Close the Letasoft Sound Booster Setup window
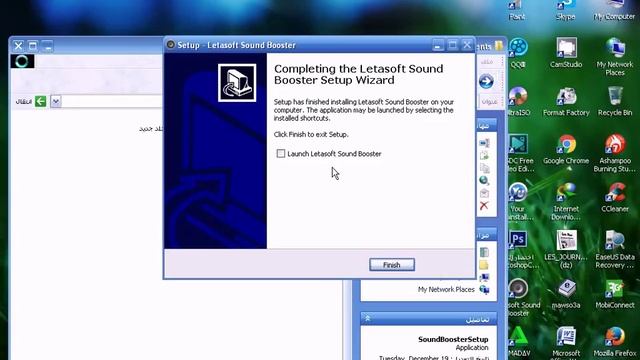This screenshot has height=360, width=640. (x=467, y=45)
